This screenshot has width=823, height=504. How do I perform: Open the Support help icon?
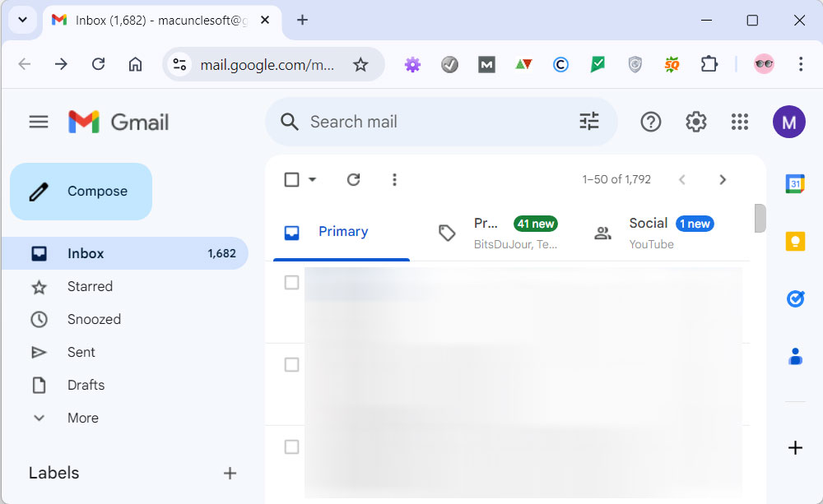tap(651, 123)
